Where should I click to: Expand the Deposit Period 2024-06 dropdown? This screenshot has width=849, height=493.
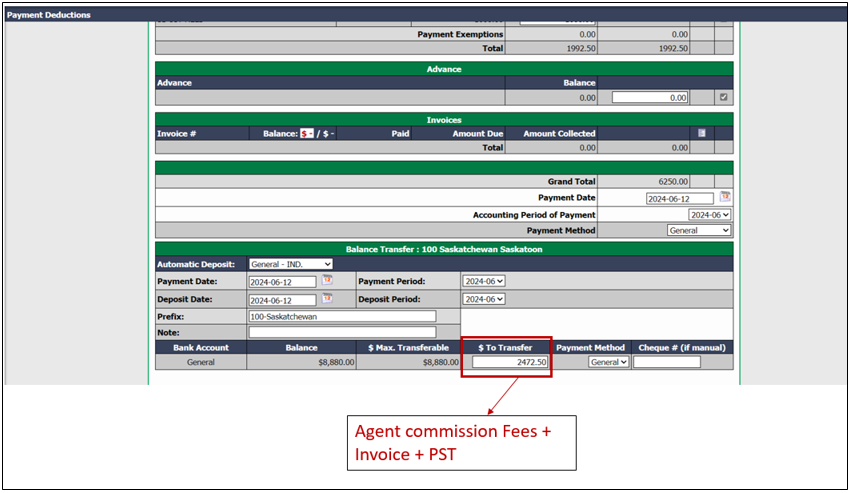484,299
